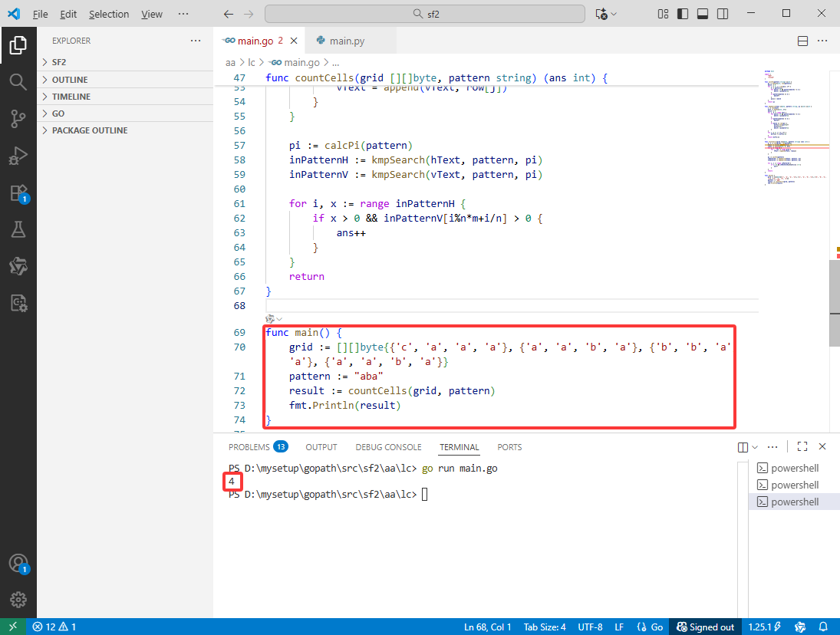
Task: Open the Search view in activity bar
Action: pos(18,82)
